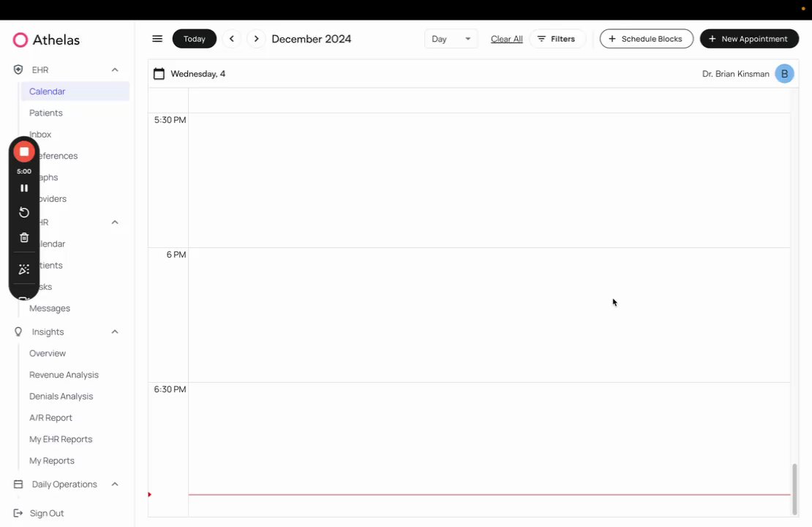Go to the previous day arrow
The width and height of the screenshot is (812, 527).
[x=232, y=39]
